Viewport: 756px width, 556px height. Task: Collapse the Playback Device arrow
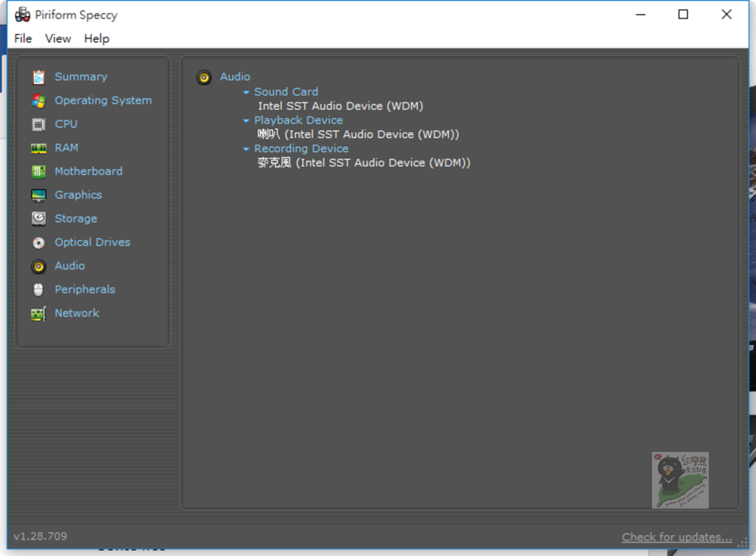[x=246, y=120]
